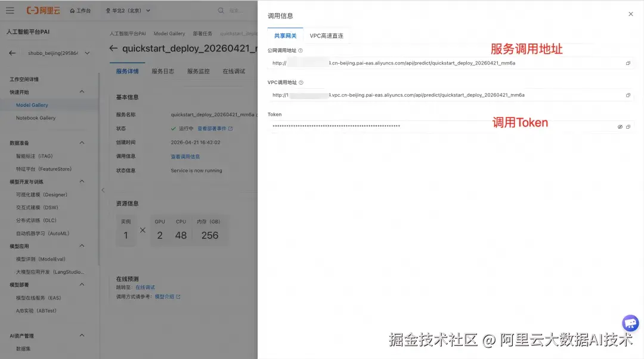Switch to VPC高速直连 tab
Image resolution: width=644 pixels, height=359 pixels.
327,36
